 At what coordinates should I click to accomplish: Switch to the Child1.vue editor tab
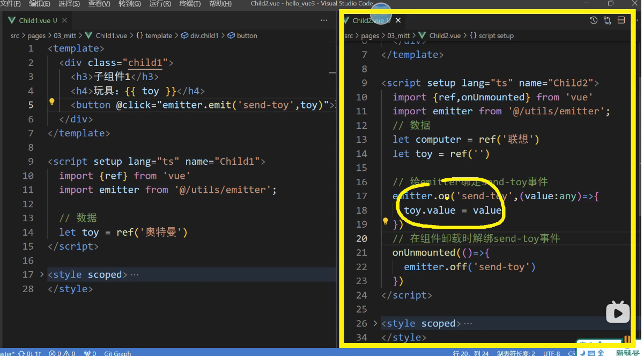point(34,20)
